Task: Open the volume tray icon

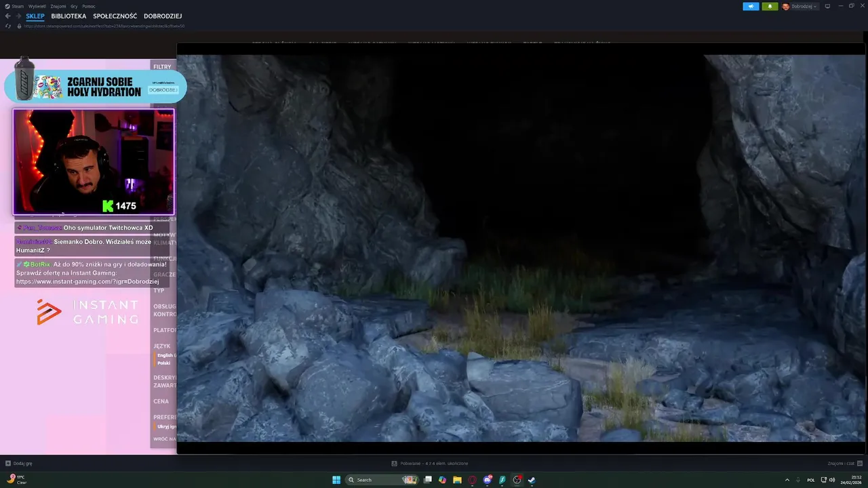Action: (832, 480)
